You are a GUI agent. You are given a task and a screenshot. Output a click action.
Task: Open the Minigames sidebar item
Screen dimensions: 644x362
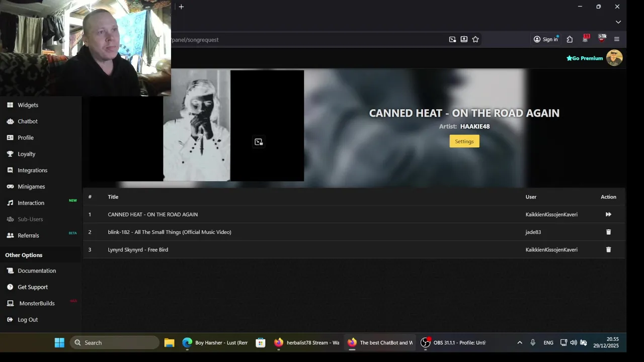click(x=31, y=187)
